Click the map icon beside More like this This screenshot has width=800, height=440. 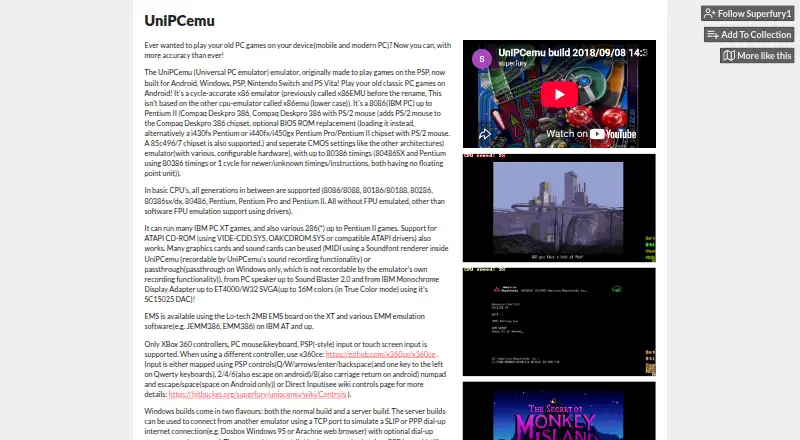click(729, 56)
